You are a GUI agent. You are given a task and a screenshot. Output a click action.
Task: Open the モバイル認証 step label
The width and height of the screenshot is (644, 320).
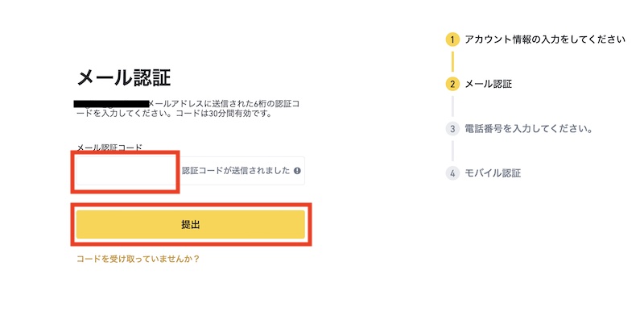click(493, 173)
